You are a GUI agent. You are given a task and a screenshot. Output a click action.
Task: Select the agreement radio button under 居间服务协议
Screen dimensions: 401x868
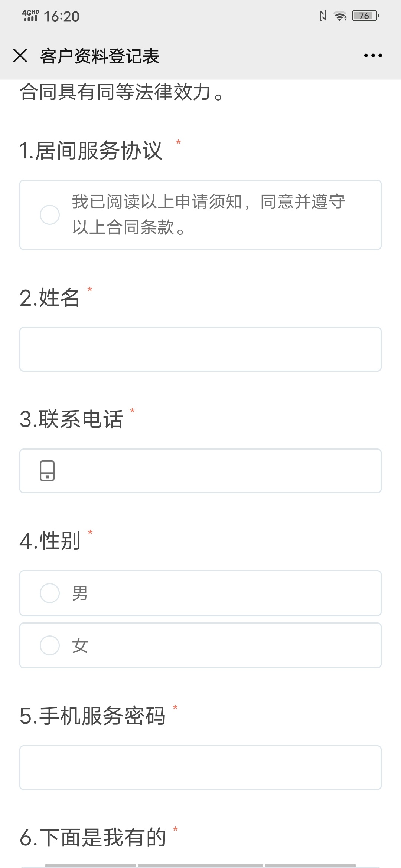click(x=50, y=215)
